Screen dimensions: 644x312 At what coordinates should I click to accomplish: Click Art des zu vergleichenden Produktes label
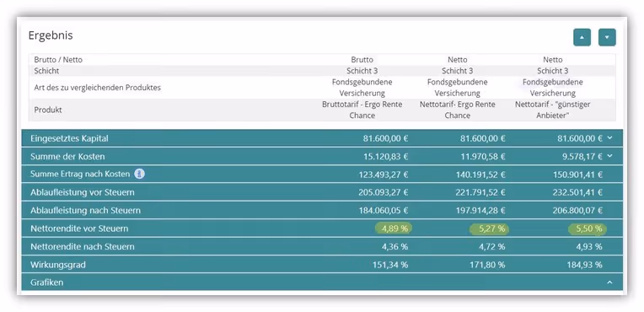pyautogui.click(x=97, y=88)
